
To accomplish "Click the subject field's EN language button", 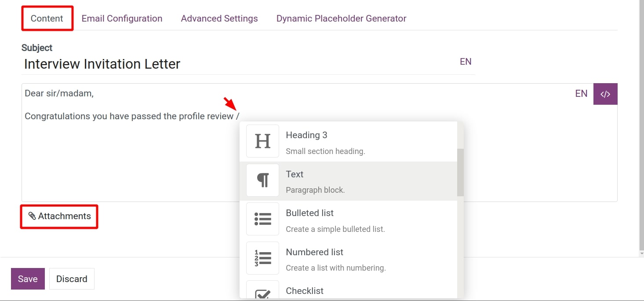I will (x=466, y=62).
